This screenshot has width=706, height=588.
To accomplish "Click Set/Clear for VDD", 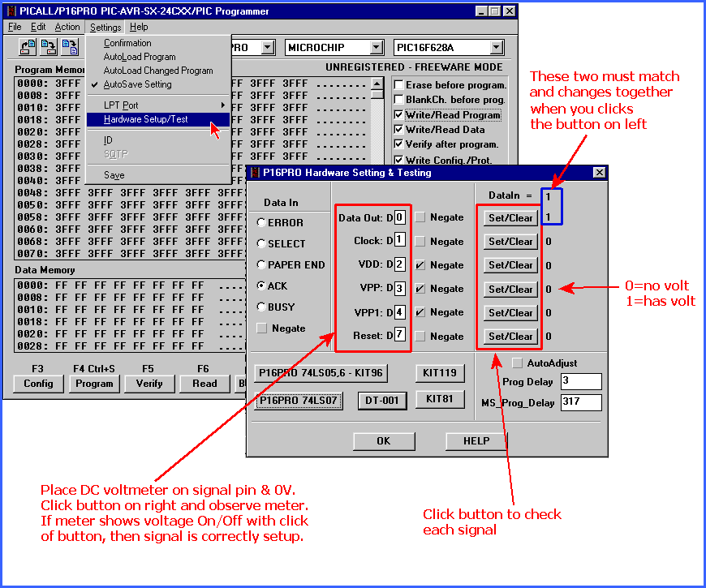I will tap(510, 265).
